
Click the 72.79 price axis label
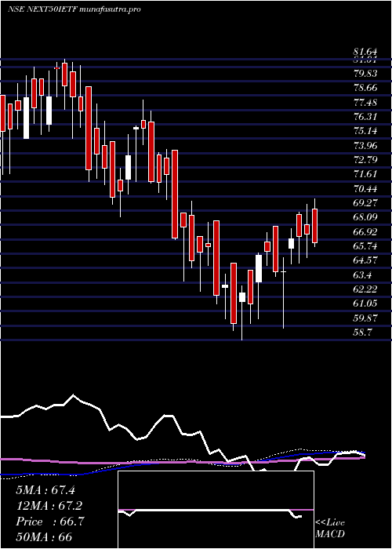click(365, 160)
